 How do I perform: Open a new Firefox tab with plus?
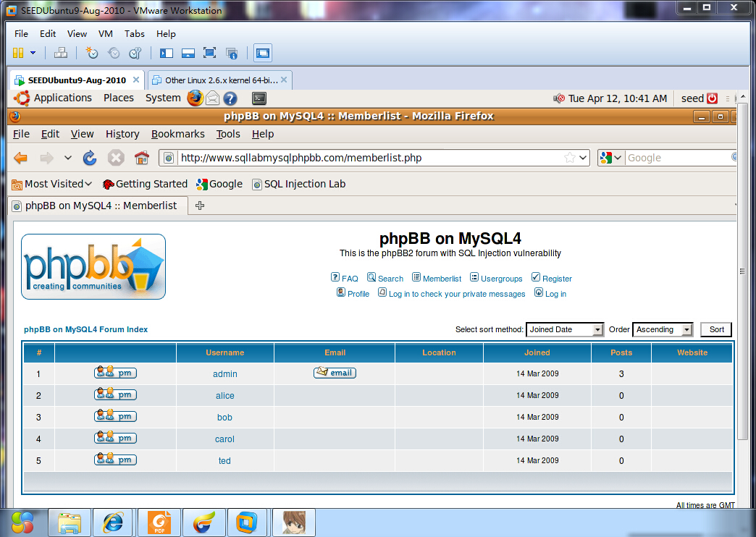point(200,206)
